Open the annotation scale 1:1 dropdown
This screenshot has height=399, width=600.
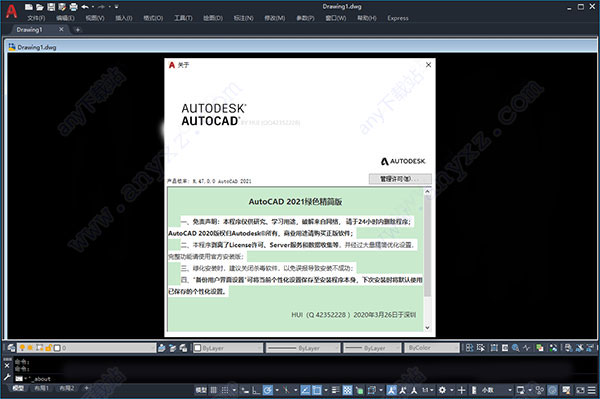tap(427, 390)
